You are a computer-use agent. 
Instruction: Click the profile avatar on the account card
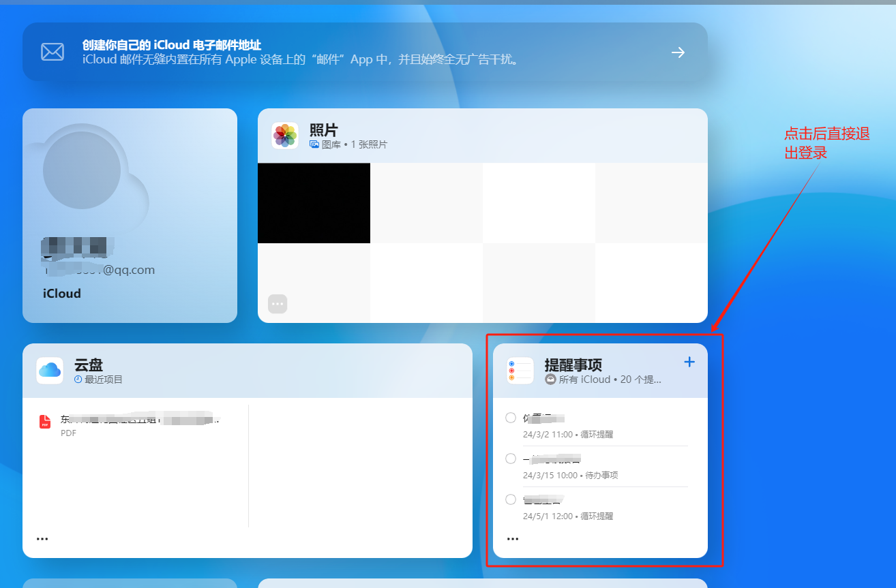(x=82, y=170)
